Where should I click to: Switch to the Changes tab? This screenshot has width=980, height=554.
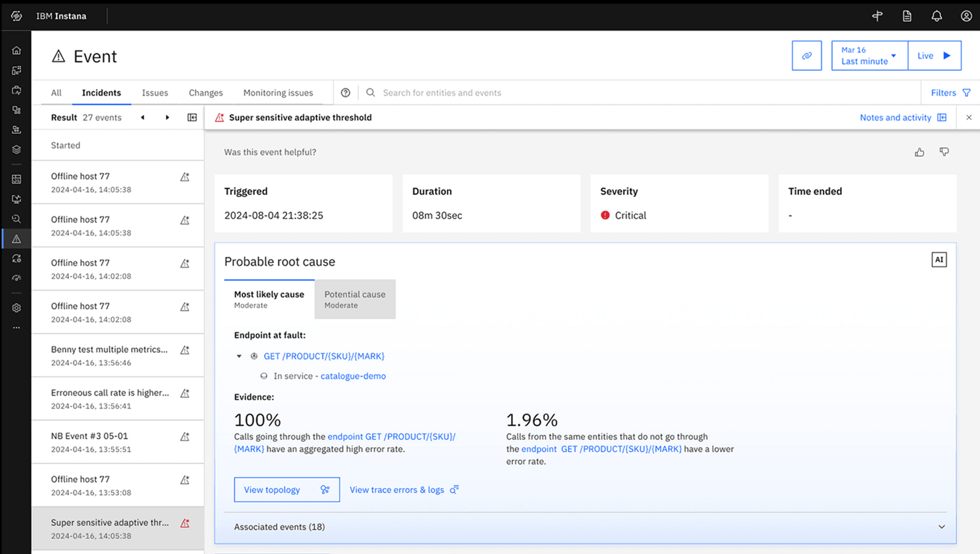pos(205,93)
